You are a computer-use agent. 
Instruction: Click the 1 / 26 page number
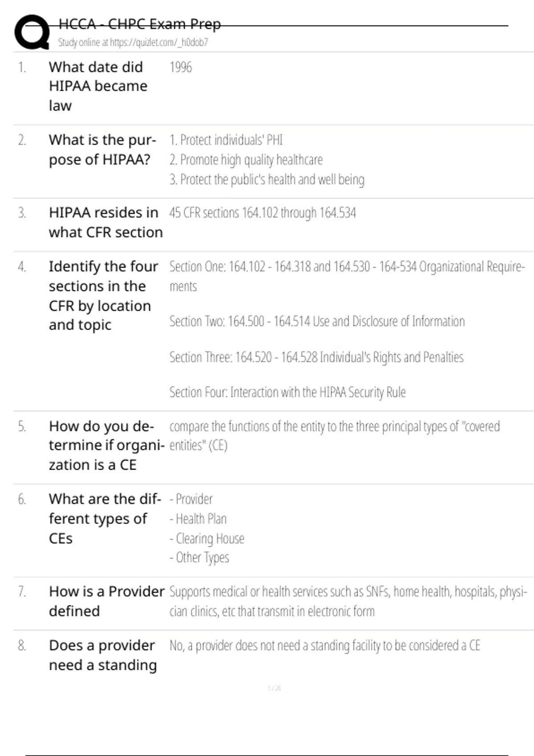pyautogui.click(x=274, y=688)
